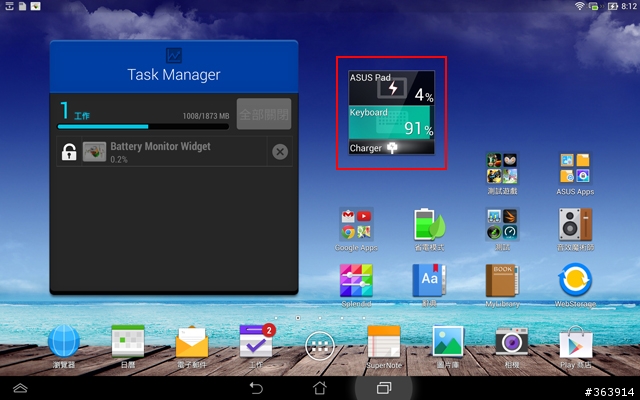Tap the Task Manager chart icon
Image resolution: width=640 pixels, height=400 pixels.
(x=174, y=56)
